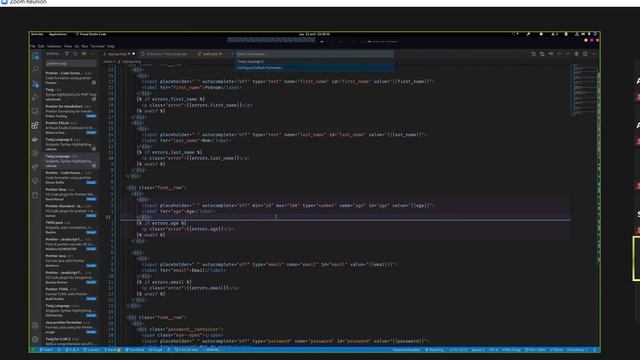Install Prettier for Handlebars extension
This screenshot has width=640, height=360.
pos(91,116)
